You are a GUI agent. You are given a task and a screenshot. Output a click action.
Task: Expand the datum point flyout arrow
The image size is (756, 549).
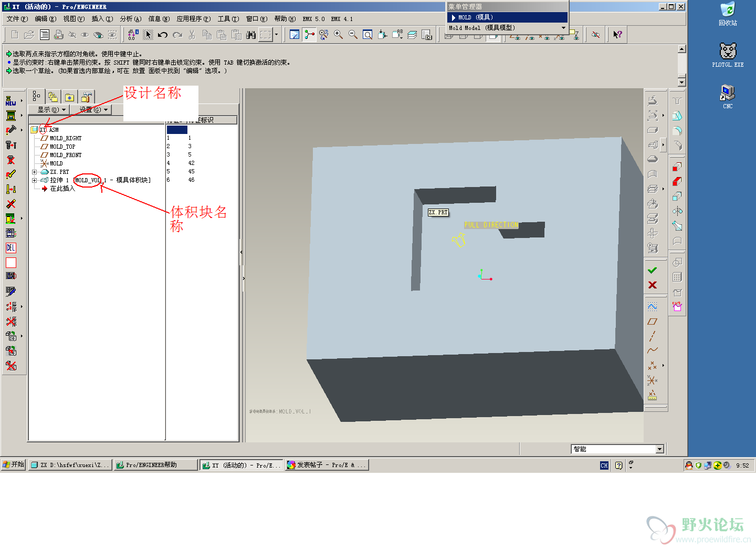tap(663, 365)
